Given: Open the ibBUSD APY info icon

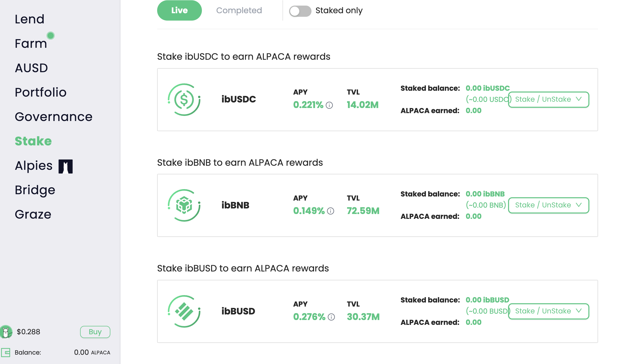Looking at the screenshot, I should coord(331,317).
